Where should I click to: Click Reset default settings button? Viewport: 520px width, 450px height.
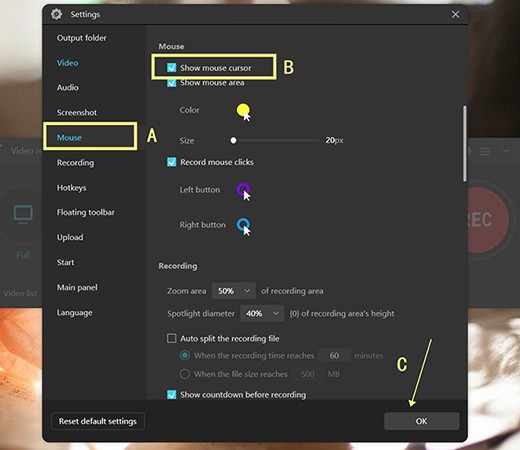click(x=98, y=421)
